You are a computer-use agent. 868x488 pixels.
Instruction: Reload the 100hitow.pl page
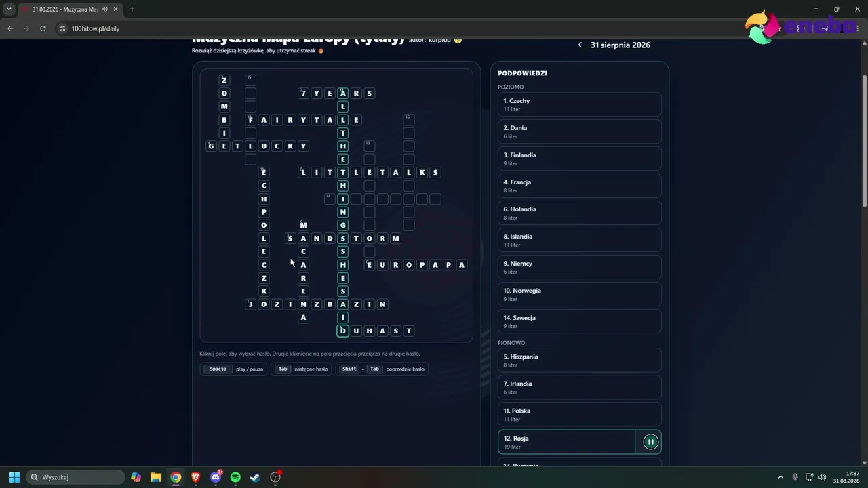pos(43,28)
